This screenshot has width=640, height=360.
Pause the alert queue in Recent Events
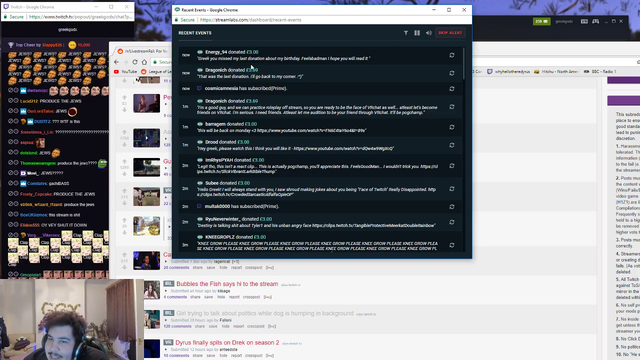point(417,33)
